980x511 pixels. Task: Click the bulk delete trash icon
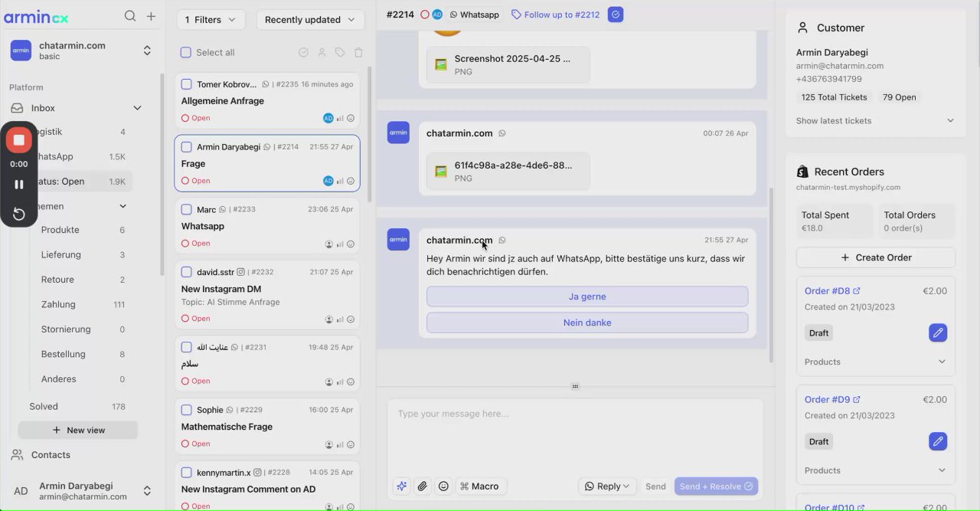coord(358,53)
